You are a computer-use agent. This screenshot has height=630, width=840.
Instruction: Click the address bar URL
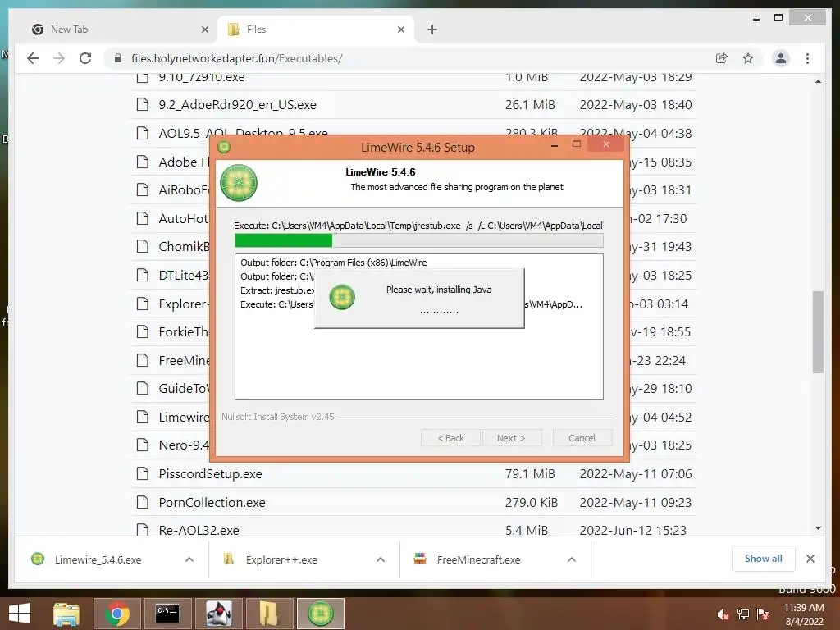[237, 58]
